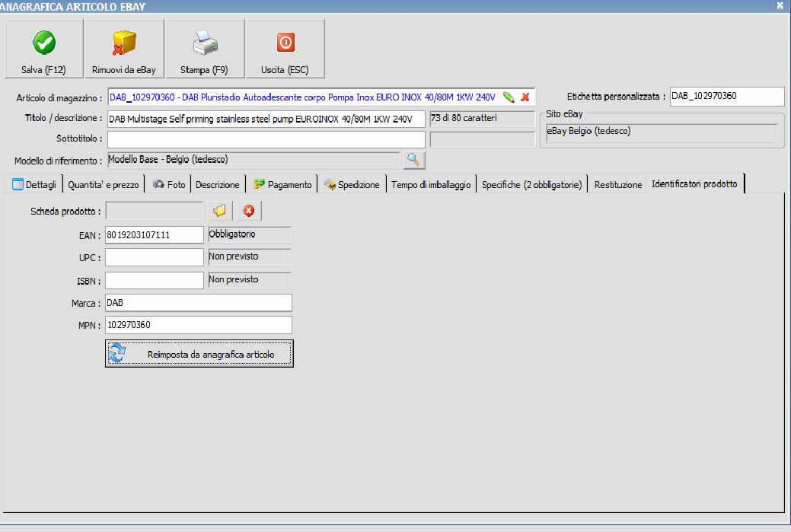This screenshot has width=791, height=532.
Task: Click the empty Sottotitolo field
Action: pyautogui.click(x=266, y=139)
